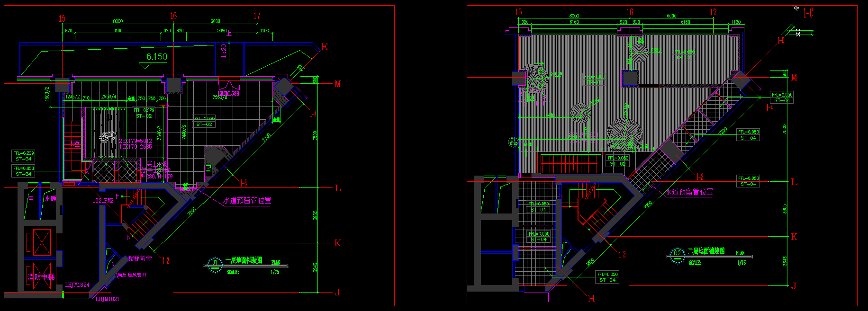Click the FFL=0.229 ST-02 material tag
This screenshot has width=868, height=311.
click(144, 113)
